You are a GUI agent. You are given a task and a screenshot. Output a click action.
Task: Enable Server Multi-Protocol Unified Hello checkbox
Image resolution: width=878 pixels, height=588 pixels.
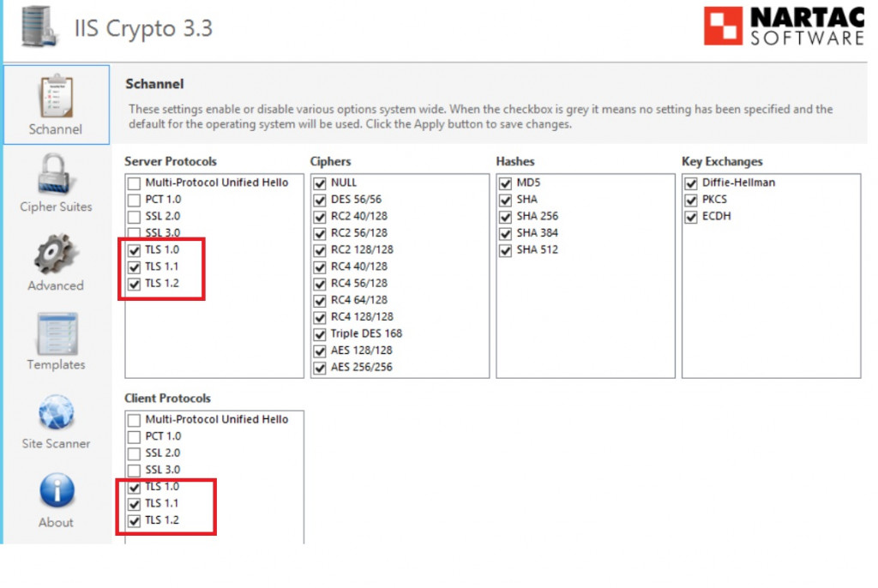[x=134, y=183]
